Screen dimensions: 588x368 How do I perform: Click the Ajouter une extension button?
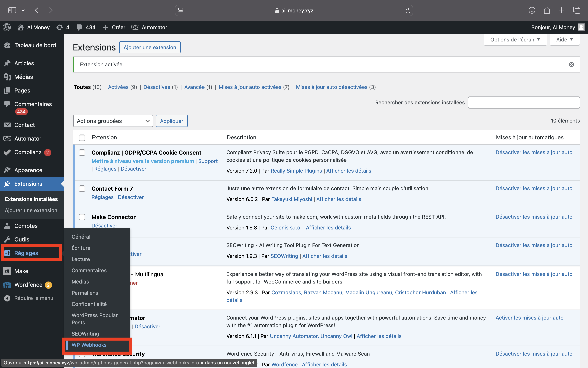click(150, 47)
